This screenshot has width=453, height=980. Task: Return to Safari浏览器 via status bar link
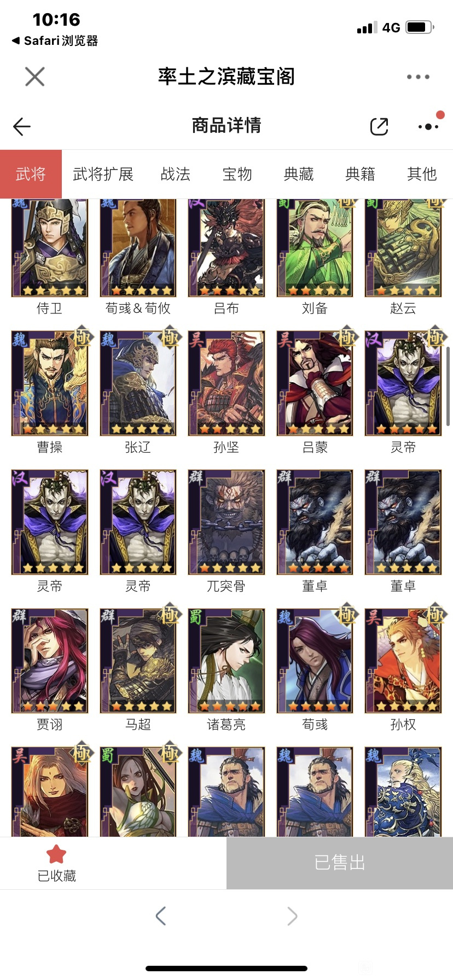pyautogui.click(x=55, y=40)
